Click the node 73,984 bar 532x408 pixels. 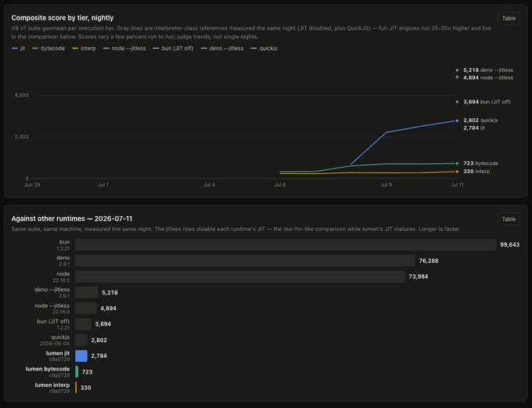240,276
